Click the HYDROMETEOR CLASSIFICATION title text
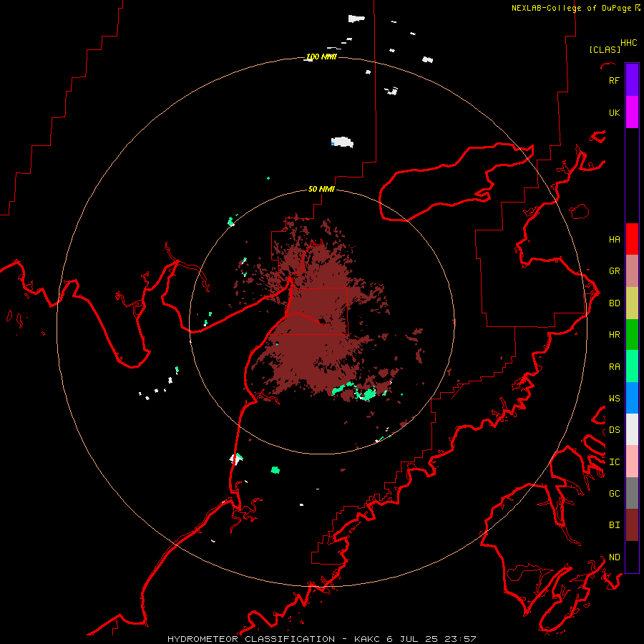This screenshot has height=644, width=644. pyautogui.click(x=251, y=639)
